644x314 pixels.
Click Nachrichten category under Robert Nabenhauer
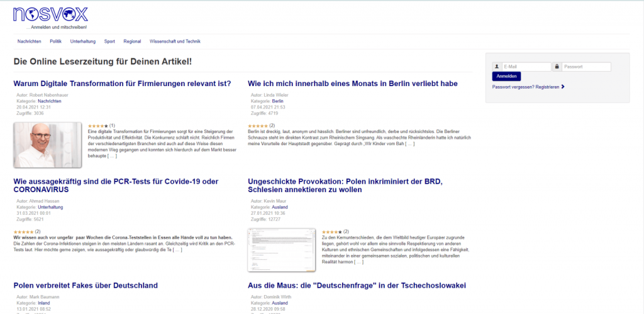[x=50, y=101]
